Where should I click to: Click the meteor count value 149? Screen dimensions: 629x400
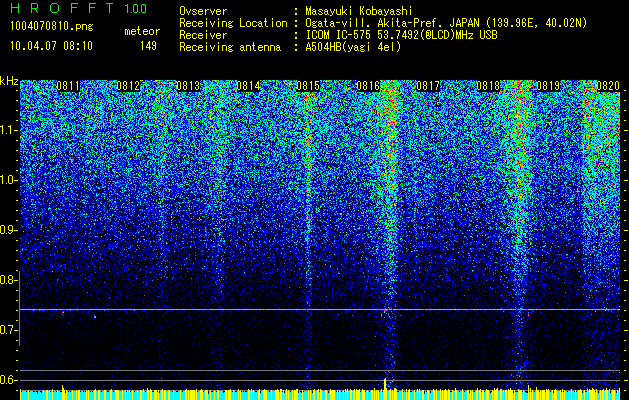pos(148,46)
